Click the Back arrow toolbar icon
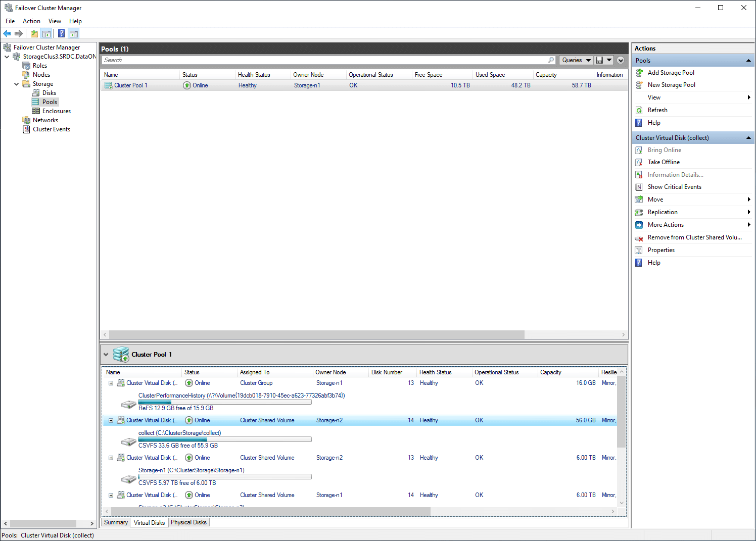The image size is (756, 541). click(x=7, y=34)
